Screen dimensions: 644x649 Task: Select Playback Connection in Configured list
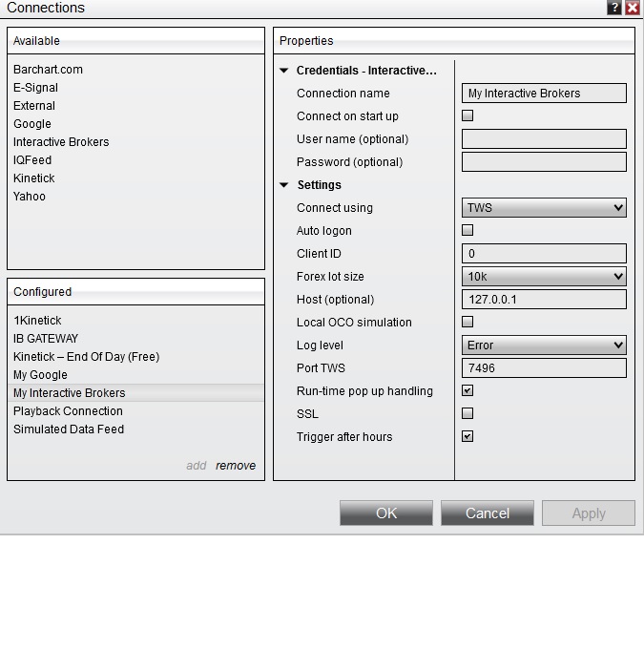click(135, 411)
